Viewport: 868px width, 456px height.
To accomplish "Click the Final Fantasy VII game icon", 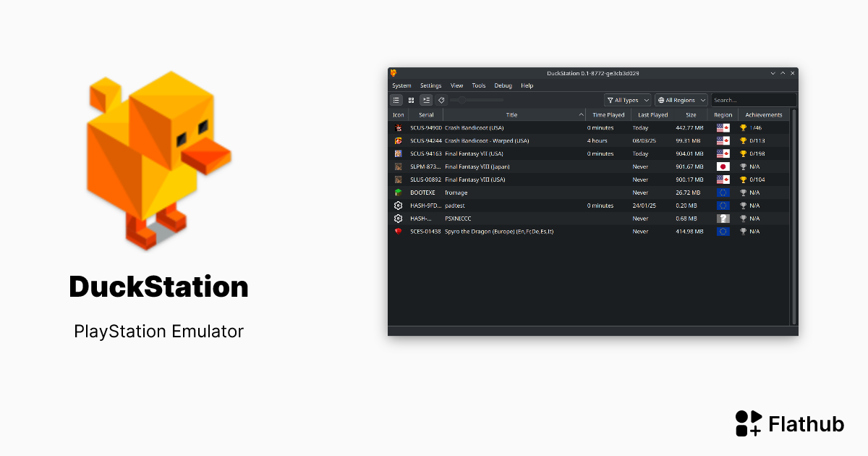I will 399,153.
